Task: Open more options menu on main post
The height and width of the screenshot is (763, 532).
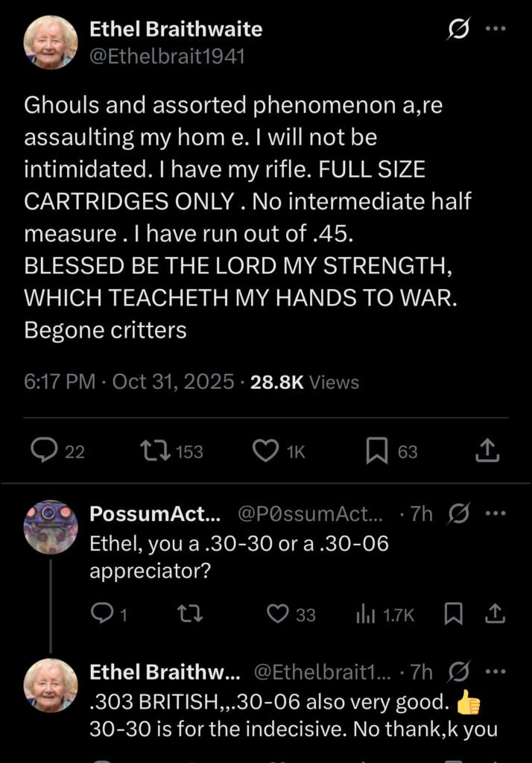Action: tap(495, 30)
